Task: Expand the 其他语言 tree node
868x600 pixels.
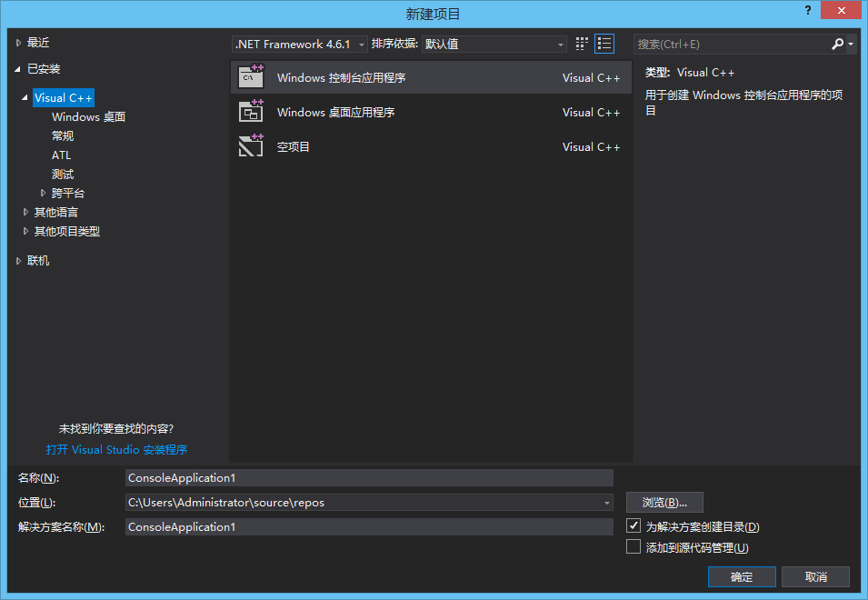Action: click(25, 212)
